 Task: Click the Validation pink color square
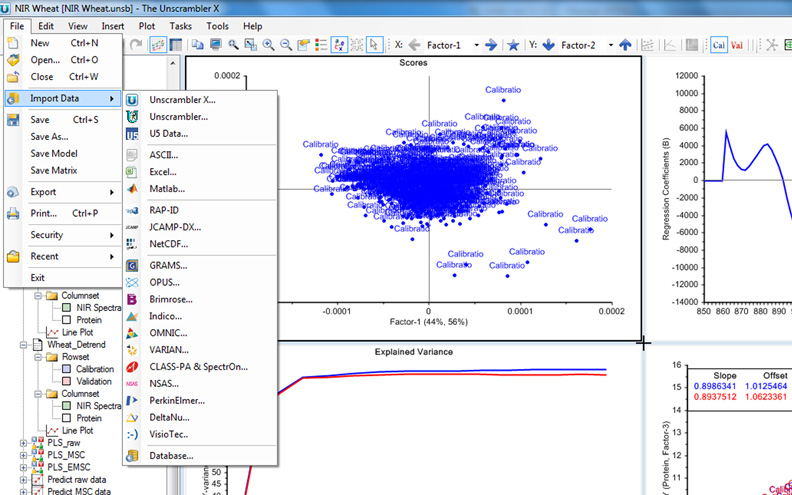point(66,381)
